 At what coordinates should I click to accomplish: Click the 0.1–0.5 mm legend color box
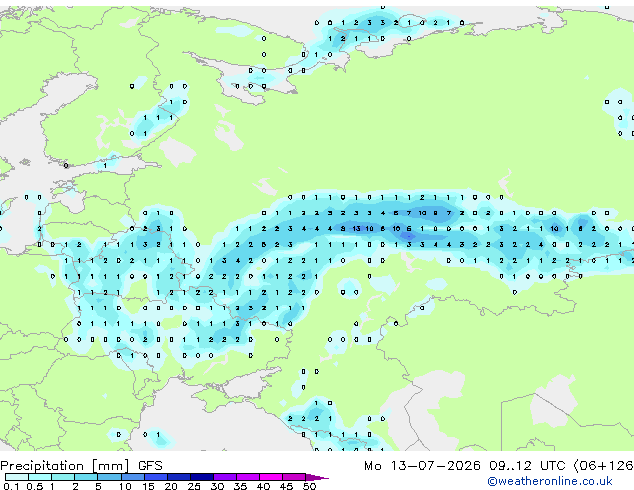[x=17, y=477]
